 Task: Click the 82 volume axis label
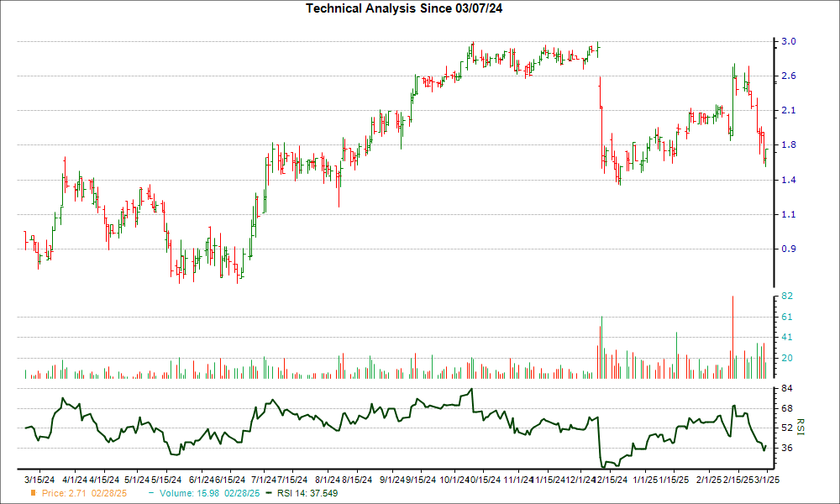tap(787, 297)
